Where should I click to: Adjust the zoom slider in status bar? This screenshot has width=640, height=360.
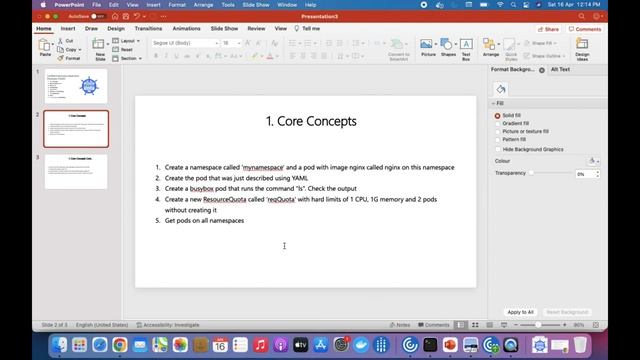[538, 325]
